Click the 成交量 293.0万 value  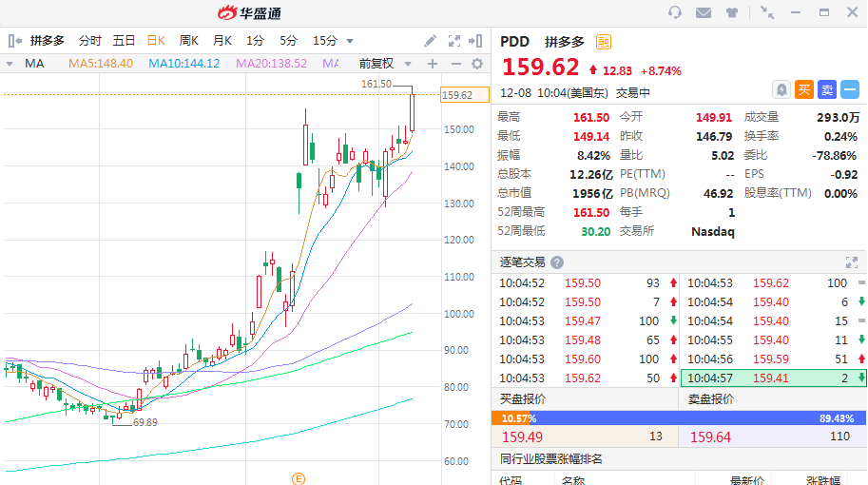(x=839, y=117)
